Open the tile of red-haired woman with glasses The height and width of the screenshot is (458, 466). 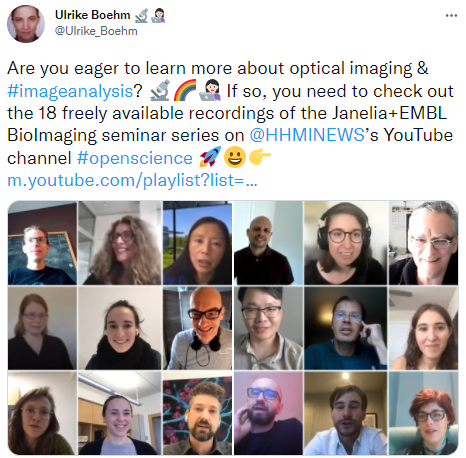[424, 413]
